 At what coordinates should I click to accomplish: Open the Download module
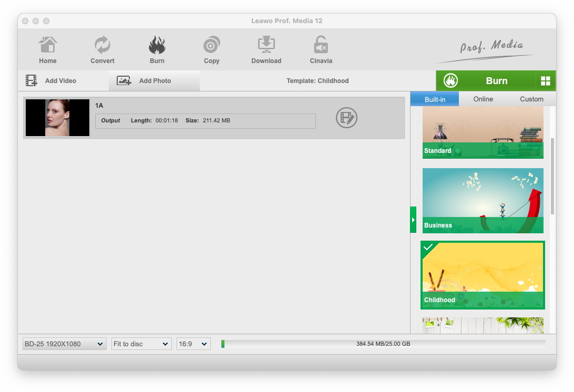pos(266,50)
